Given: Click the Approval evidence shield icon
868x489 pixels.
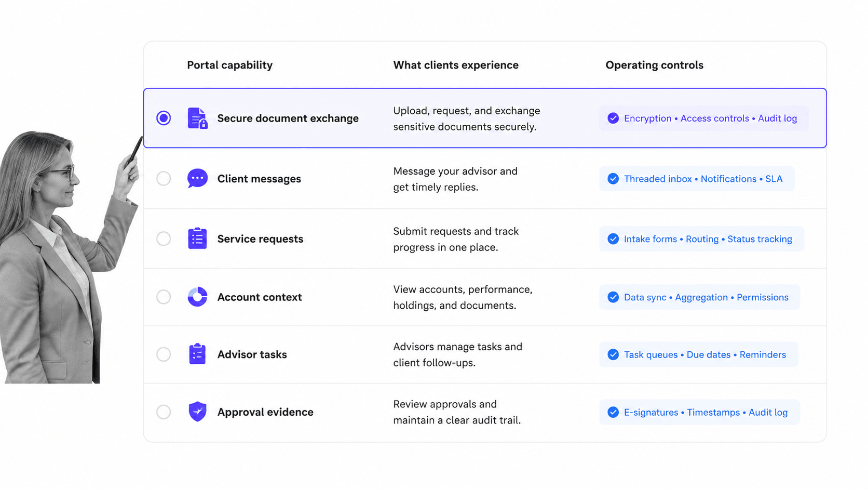Looking at the screenshot, I should (x=197, y=412).
